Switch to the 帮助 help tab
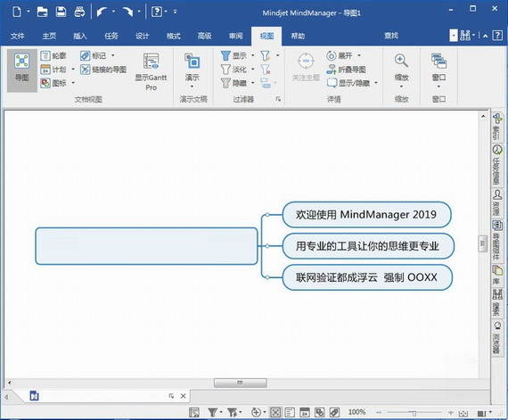 [298, 36]
